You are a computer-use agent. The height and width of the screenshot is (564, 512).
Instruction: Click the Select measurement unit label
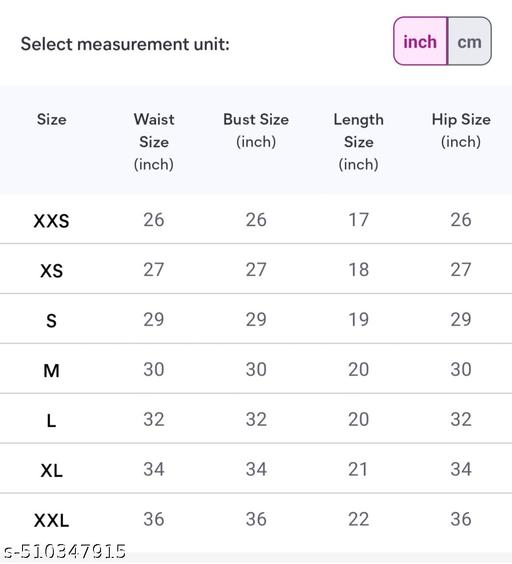click(x=125, y=44)
